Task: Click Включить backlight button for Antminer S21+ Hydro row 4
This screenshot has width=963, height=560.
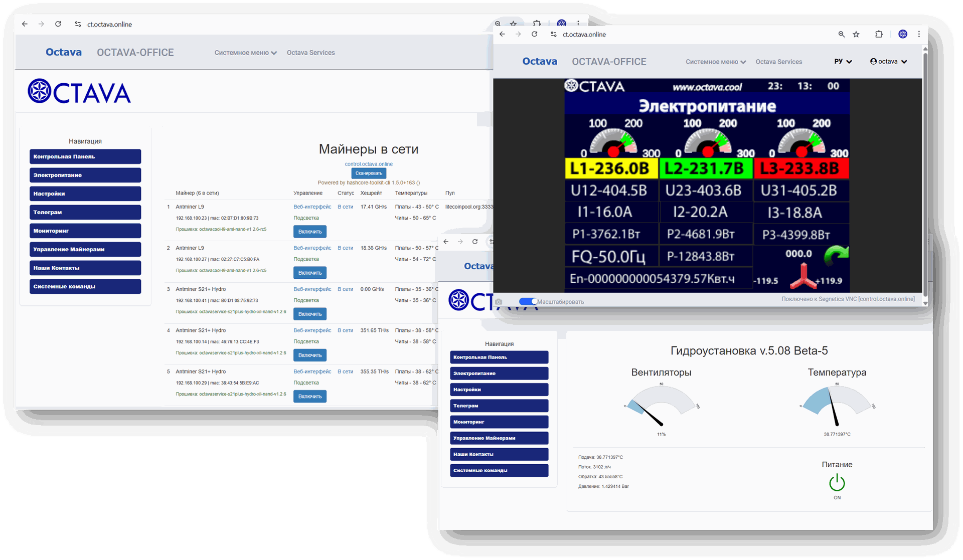Action: click(x=310, y=355)
